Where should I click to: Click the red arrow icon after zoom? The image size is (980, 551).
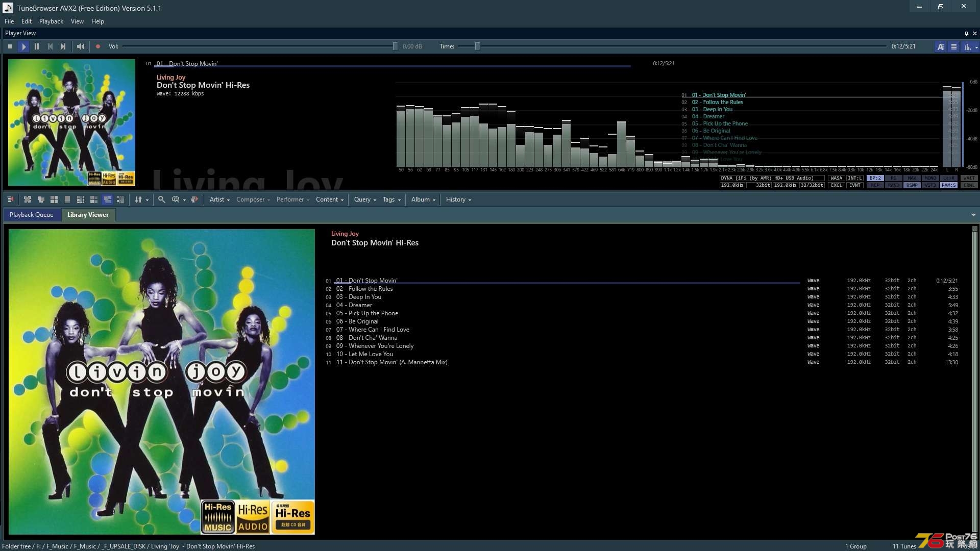(x=194, y=199)
